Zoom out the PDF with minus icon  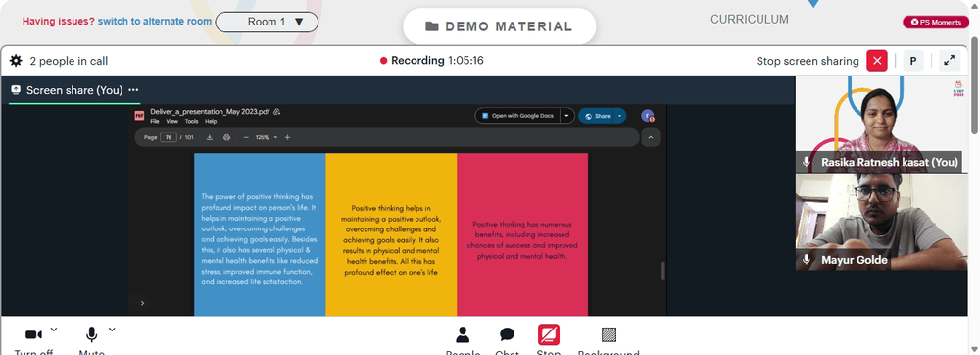coord(246,137)
